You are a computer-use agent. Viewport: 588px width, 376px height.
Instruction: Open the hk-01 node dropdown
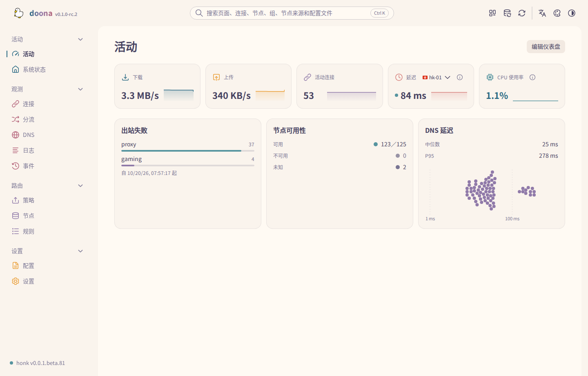click(437, 77)
